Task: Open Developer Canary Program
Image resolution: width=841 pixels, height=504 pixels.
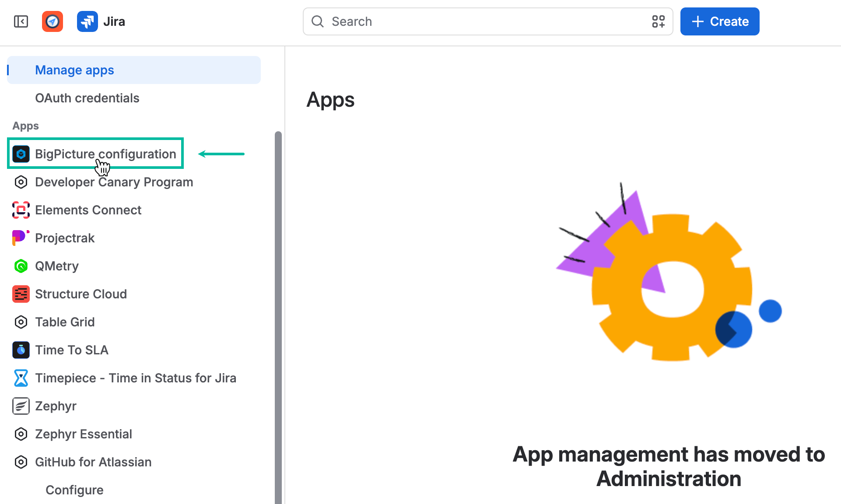Action: (x=114, y=182)
